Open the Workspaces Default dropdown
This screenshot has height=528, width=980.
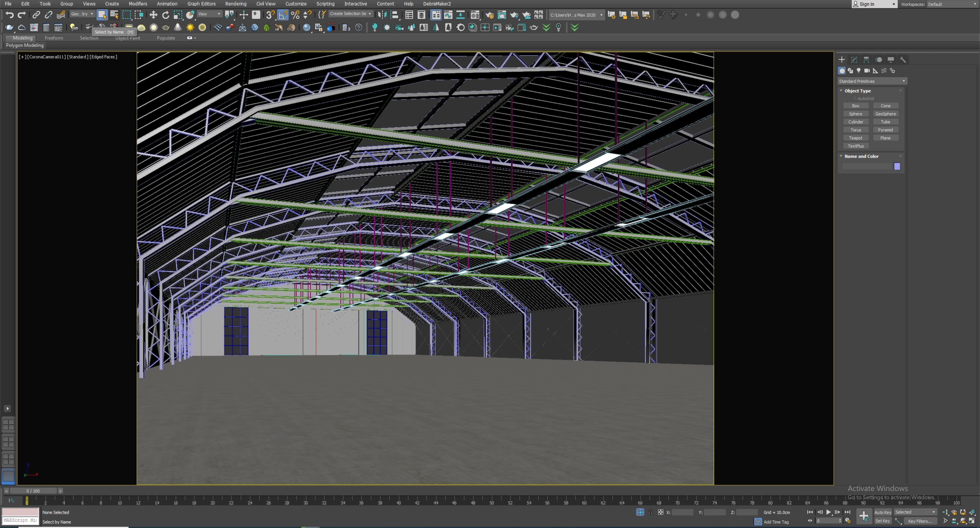pyautogui.click(x=952, y=4)
